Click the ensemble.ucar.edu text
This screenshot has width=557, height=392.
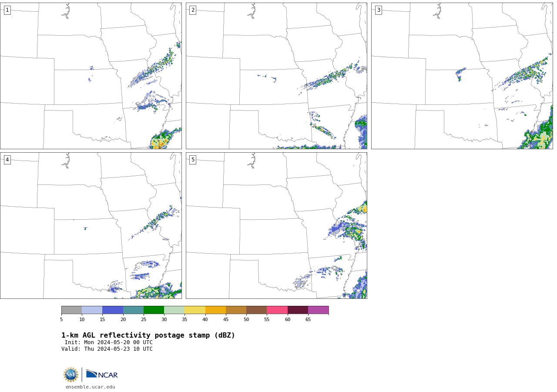[91, 387]
